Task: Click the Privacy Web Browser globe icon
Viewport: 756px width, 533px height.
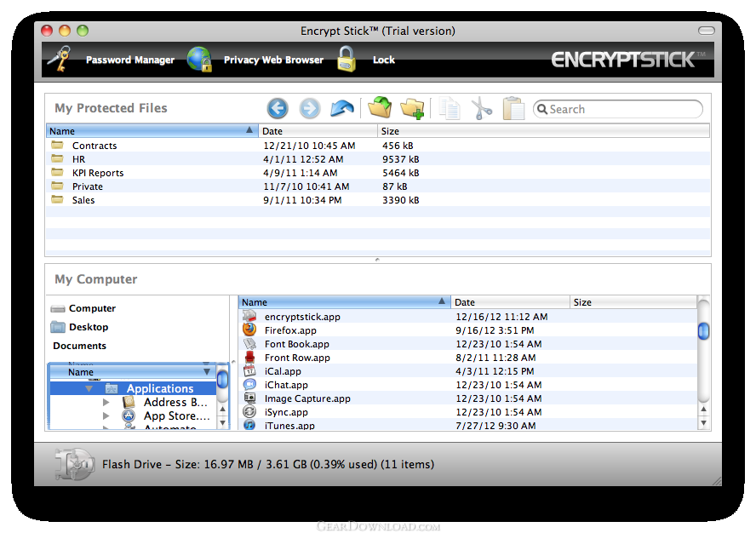Action: (199, 60)
